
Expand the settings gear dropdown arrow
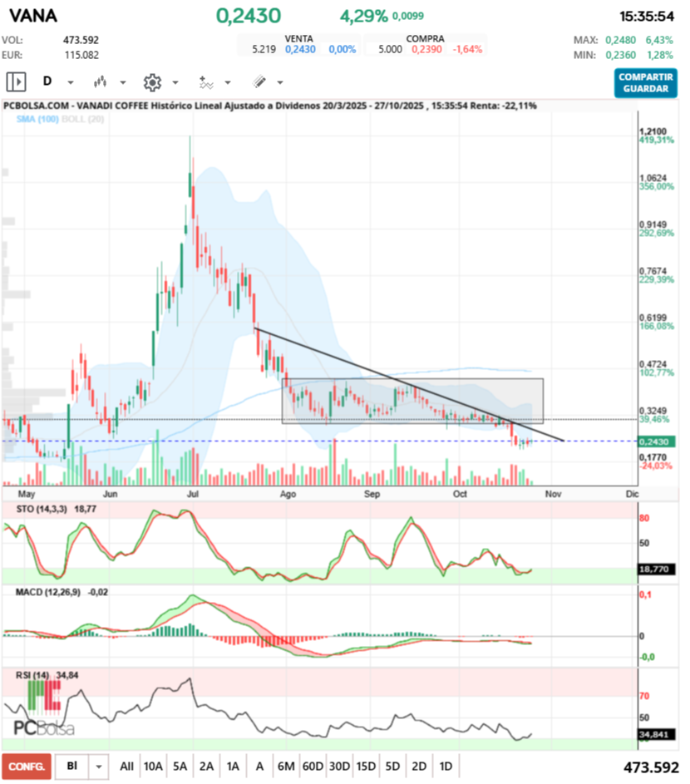(175, 82)
